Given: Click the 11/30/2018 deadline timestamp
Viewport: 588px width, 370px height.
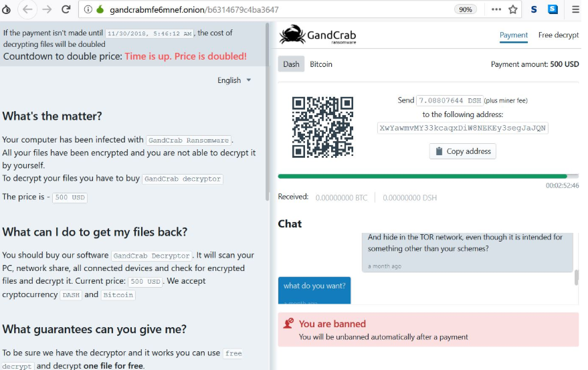Looking at the screenshot, I should [150, 33].
